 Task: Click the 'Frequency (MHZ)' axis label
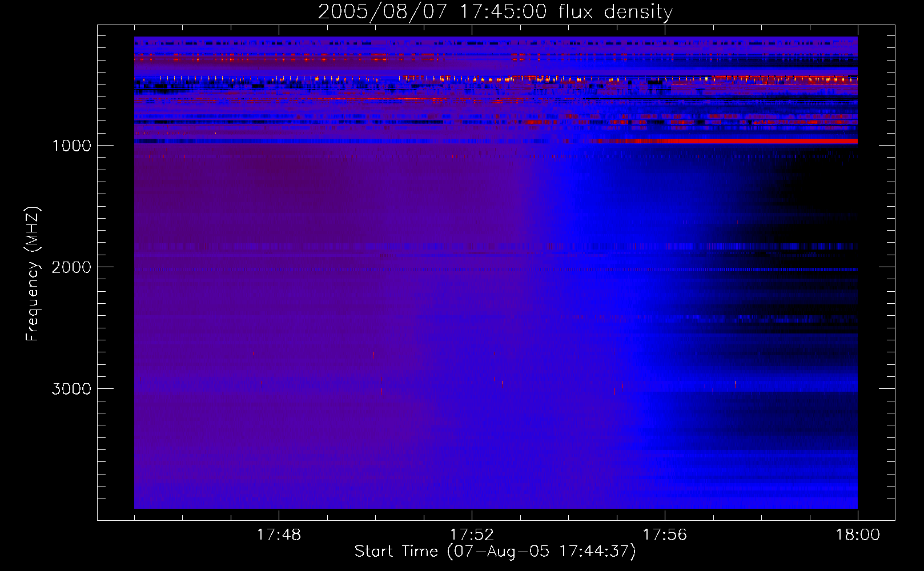coord(33,274)
